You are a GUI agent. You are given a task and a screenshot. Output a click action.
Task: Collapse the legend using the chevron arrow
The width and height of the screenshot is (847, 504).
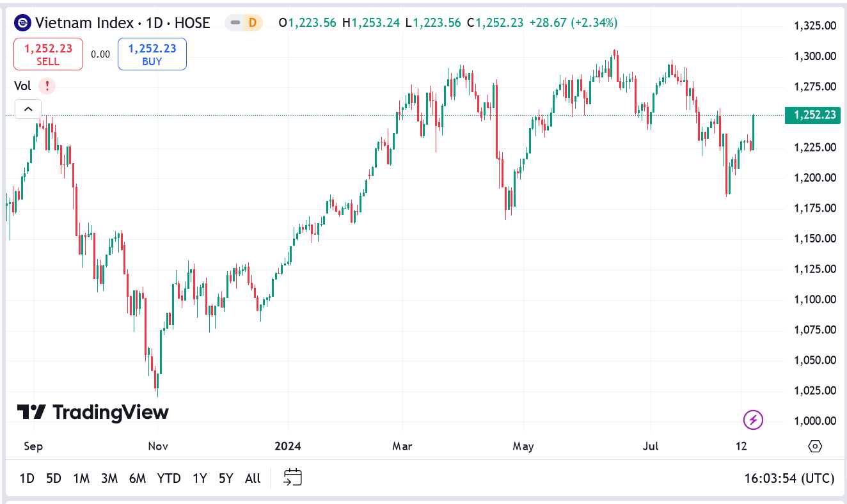[x=28, y=109]
